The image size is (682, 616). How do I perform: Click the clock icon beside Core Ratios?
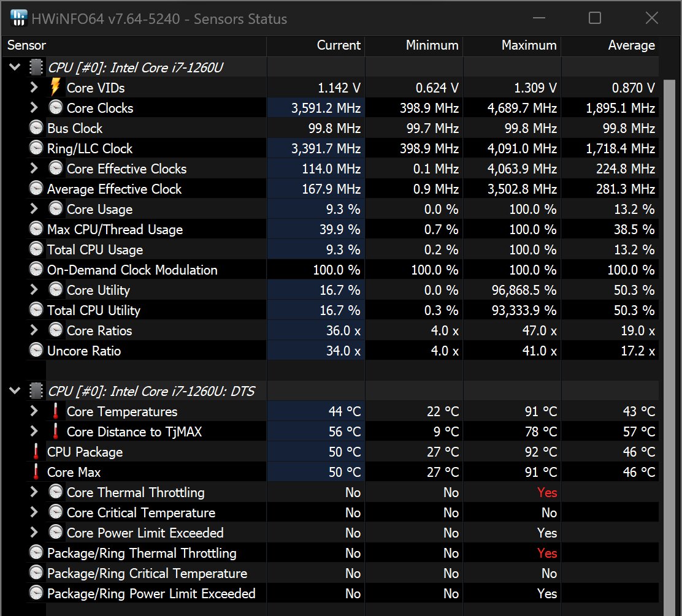pos(56,330)
